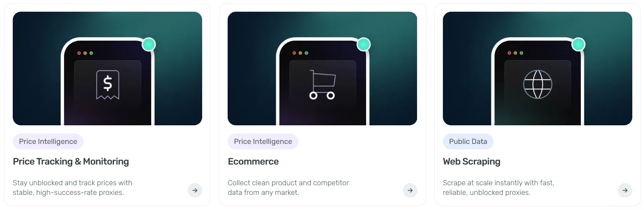Click the "Stay unblocked and track prices" description
644x210 pixels.
(72, 188)
